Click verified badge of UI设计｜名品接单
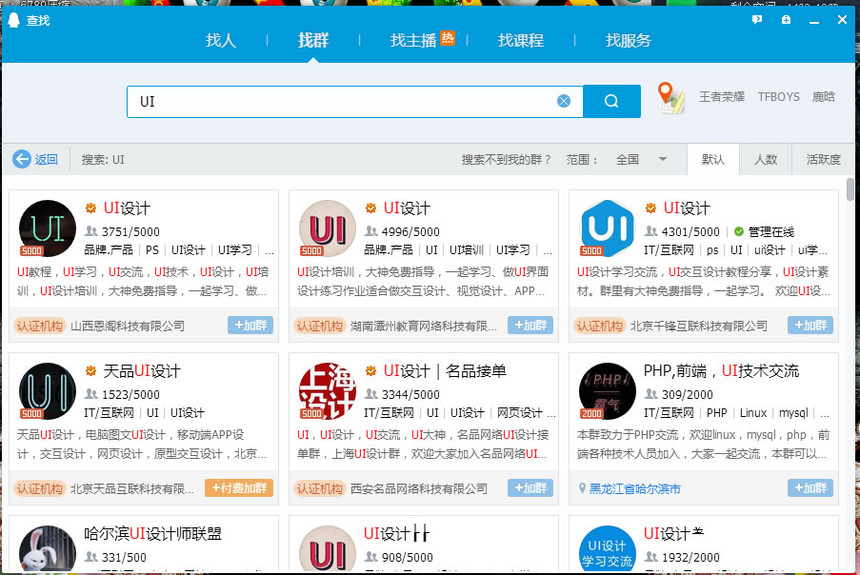The height and width of the screenshot is (575, 860). (371, 371)
